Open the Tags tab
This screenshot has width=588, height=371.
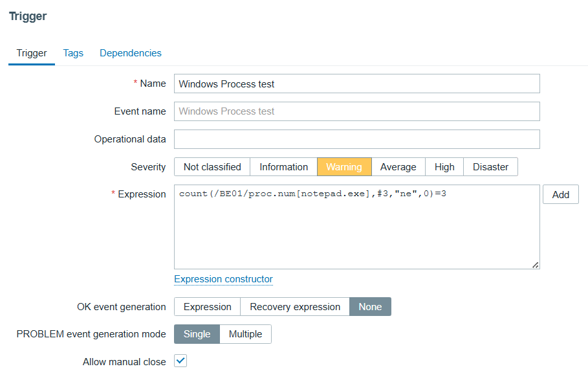73,53
